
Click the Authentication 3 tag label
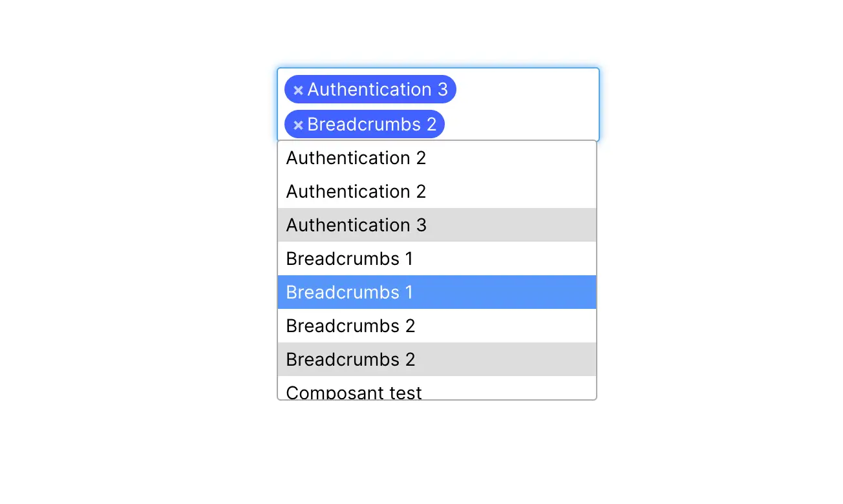point(378,89)
